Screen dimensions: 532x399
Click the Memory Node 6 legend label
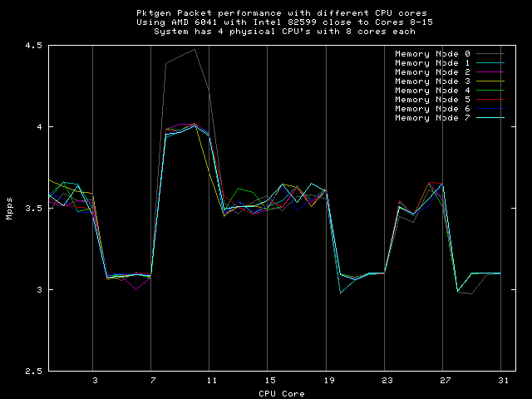[x=431, y=109]
